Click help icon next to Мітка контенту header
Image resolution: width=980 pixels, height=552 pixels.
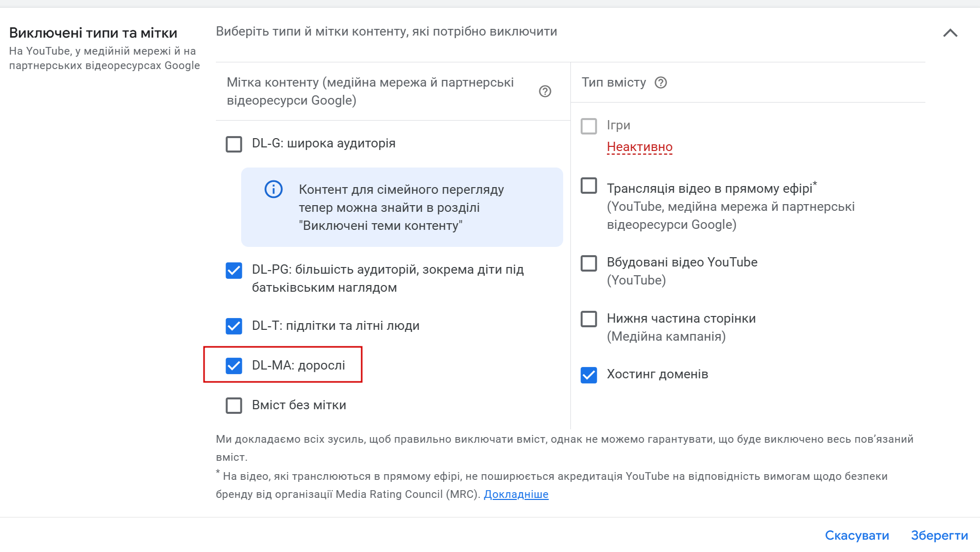[x=545, y=91]
